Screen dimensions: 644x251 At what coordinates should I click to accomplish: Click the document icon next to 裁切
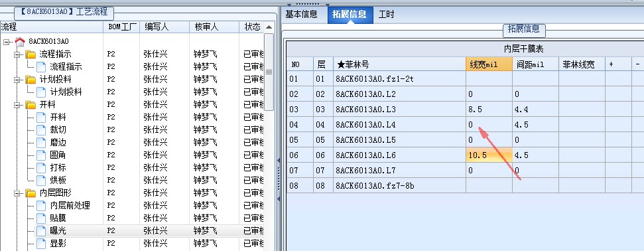pyautogui.click(x=41, y=130)
